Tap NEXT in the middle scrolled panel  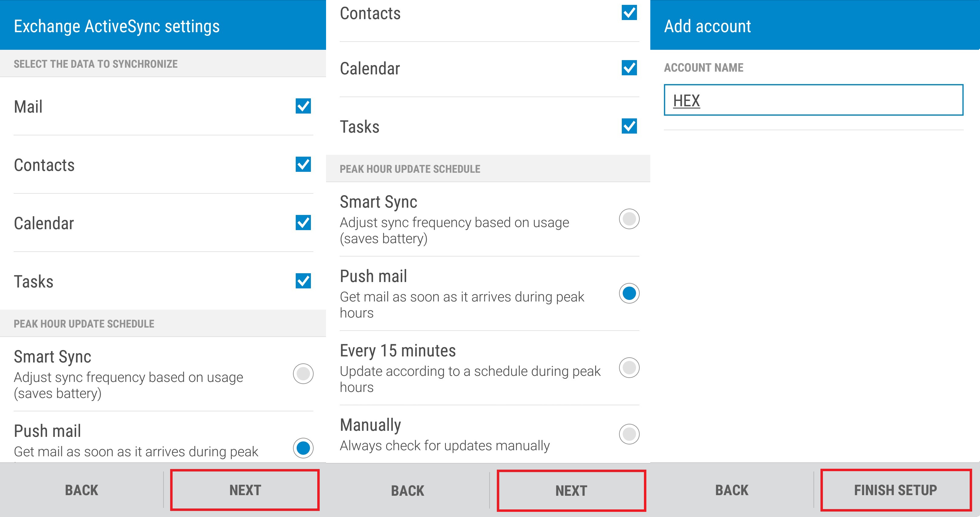tap(571, 490)
